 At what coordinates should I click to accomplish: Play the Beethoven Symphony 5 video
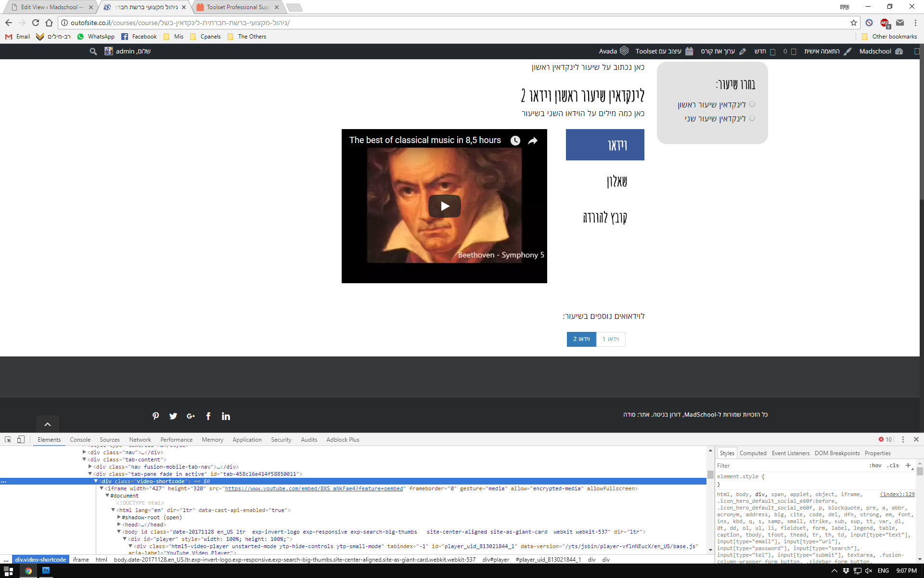(x=444, y=206)
